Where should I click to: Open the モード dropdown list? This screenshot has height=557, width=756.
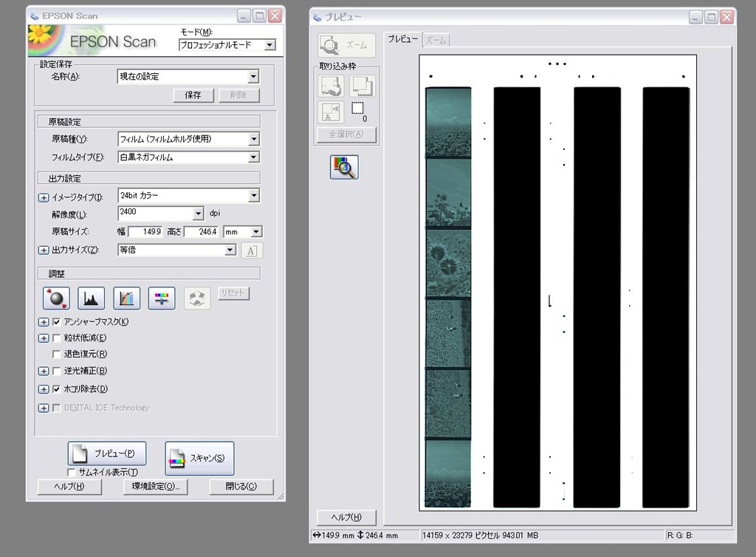point(269,45)
